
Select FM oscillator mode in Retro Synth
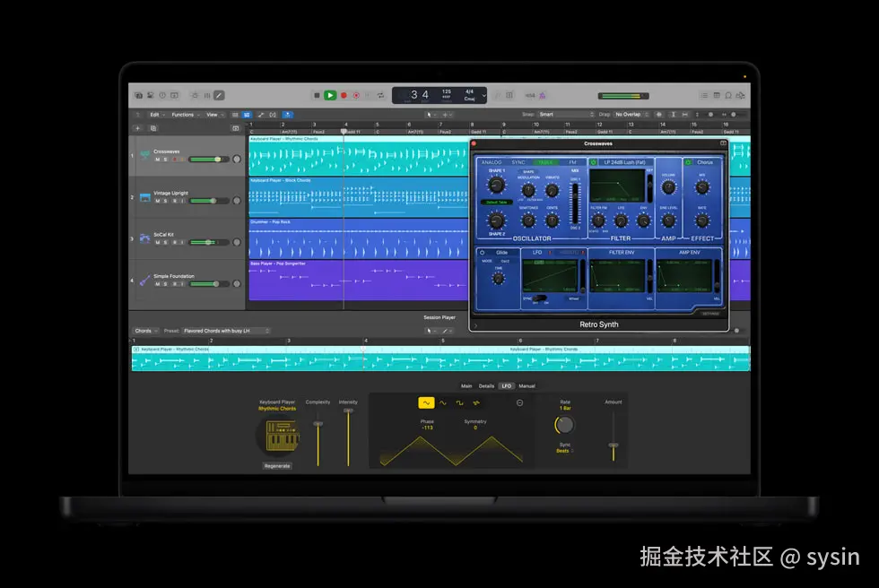tap(572, 162)
